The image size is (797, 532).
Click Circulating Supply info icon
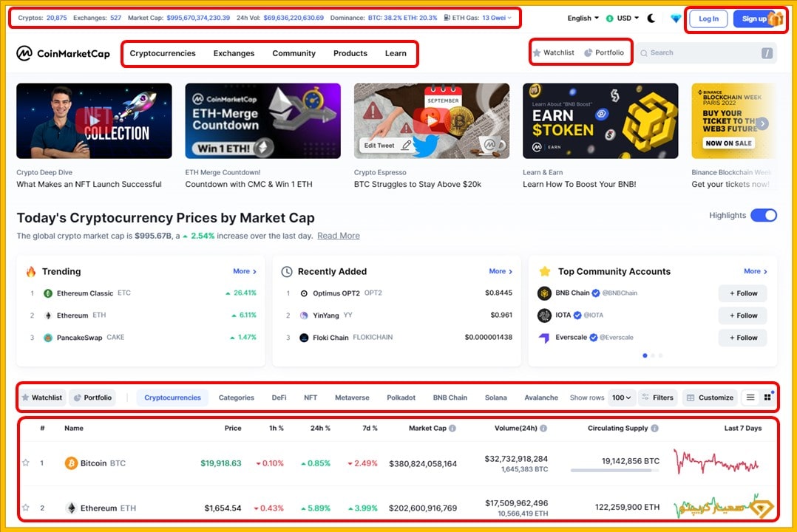pyautogui.click(x=655, y=429)
